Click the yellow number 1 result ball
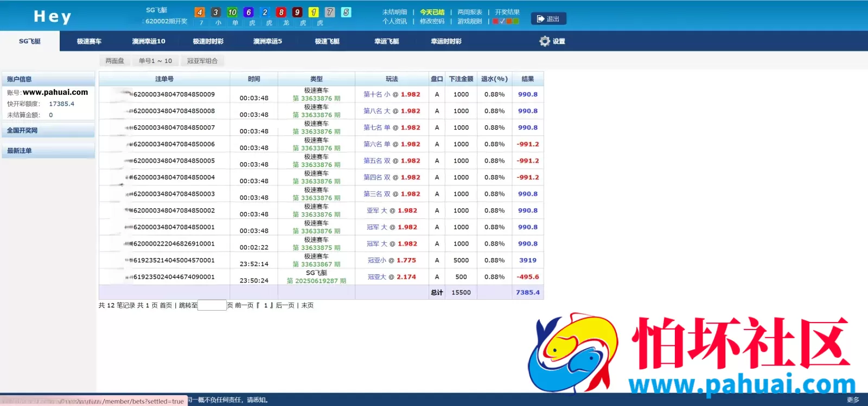The image size is (868, 406). [x=314, y=12]
